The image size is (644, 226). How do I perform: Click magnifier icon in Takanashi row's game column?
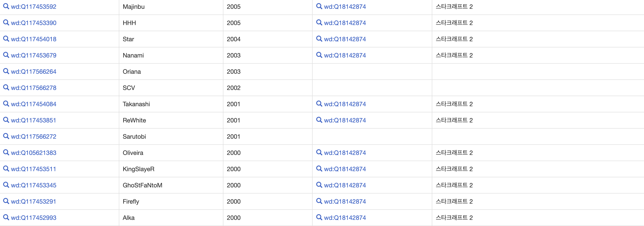319,104
